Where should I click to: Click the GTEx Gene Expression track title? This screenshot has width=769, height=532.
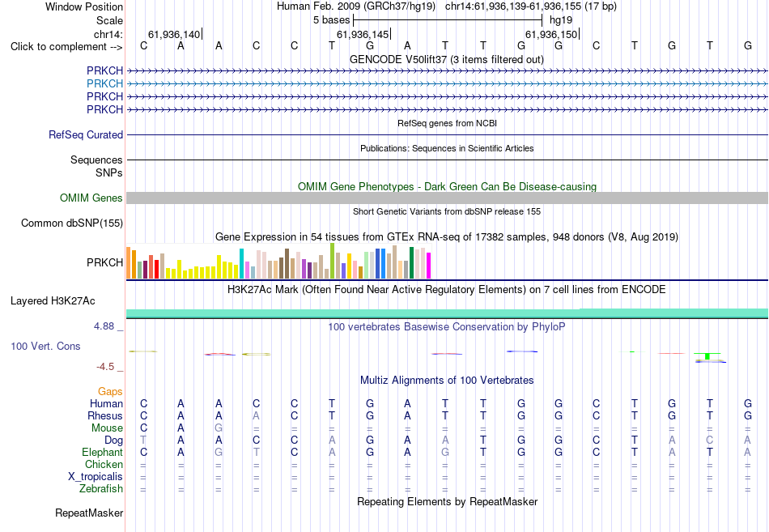(x=447, y=237)
